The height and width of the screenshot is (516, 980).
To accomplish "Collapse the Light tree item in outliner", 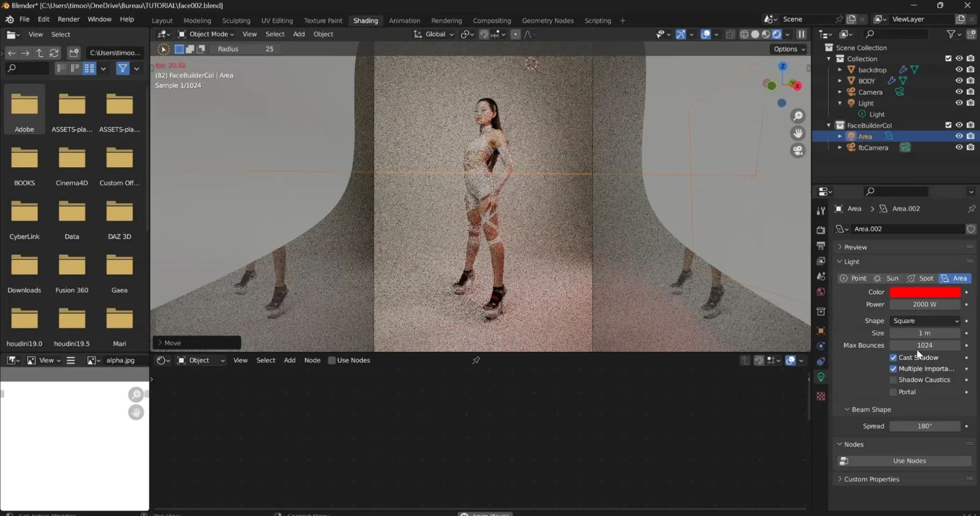I will [840, 103].
